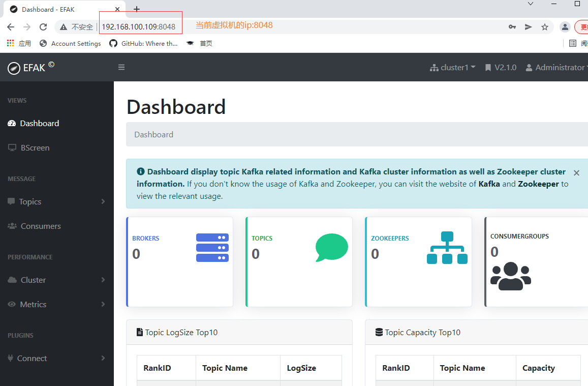Click the Topic Capacity Top10 database icon

[x=379, y=332]
